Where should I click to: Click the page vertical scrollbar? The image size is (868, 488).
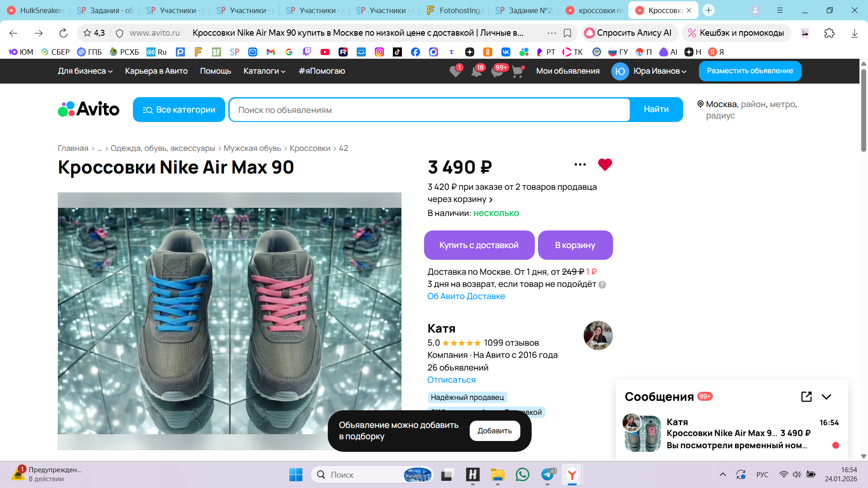863,111
